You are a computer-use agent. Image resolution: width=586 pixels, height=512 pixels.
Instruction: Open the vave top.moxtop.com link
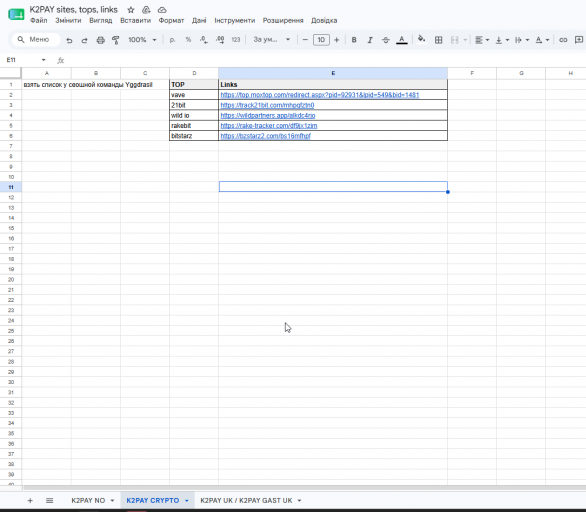pos(320,95)
